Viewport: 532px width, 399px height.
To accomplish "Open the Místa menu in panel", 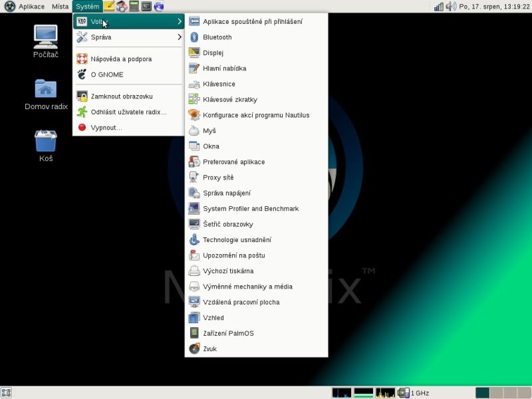I will [x=60, y=7].
